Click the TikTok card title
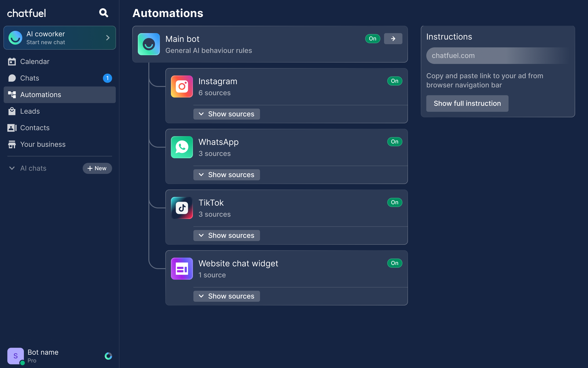Viewport: 588px width, 368px height. [x=211, y=203]
